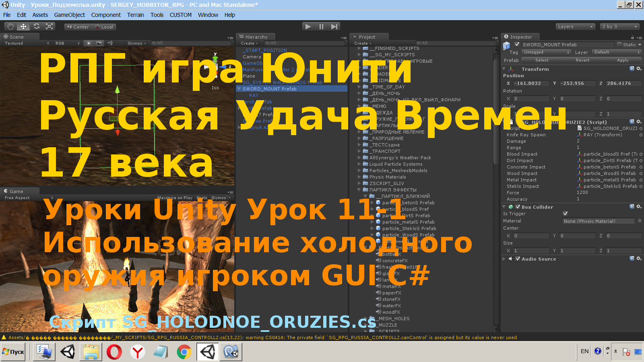Open the file explorer taskbar icon
644x362 pixels.
coord(91,352)
